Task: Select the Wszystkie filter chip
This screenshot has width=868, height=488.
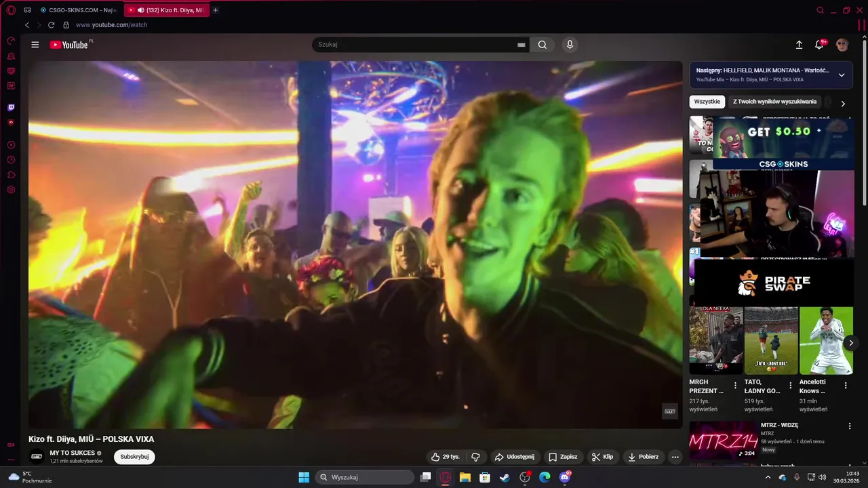Action: pyautogui.click(x=707, y=102)
